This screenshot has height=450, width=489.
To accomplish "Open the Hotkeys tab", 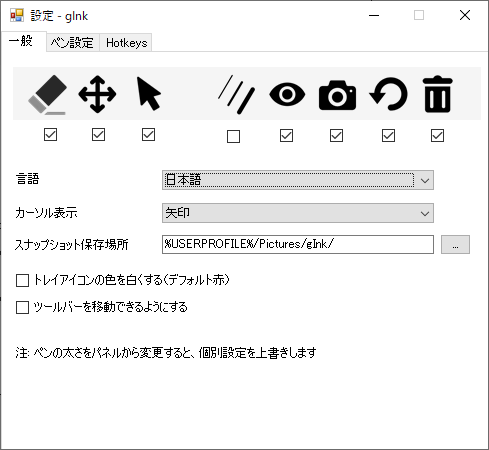I will point(126,43).
